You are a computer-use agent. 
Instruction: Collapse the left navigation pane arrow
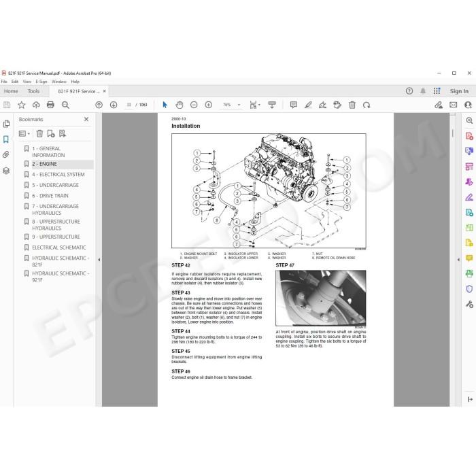tap(99, 260)
